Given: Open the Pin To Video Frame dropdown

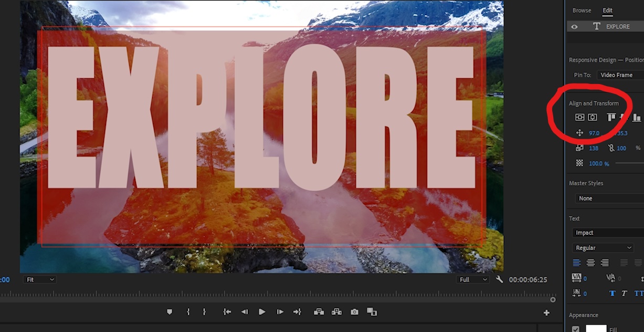Looking at the screenshot, I should 620,75.
